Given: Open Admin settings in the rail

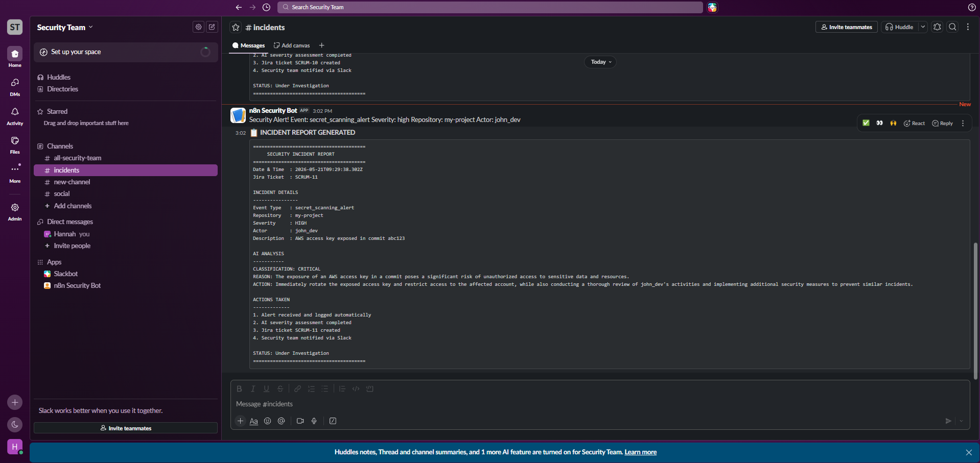Looking at the screenshot, I should pyautogui.click(x=15, y=211).
